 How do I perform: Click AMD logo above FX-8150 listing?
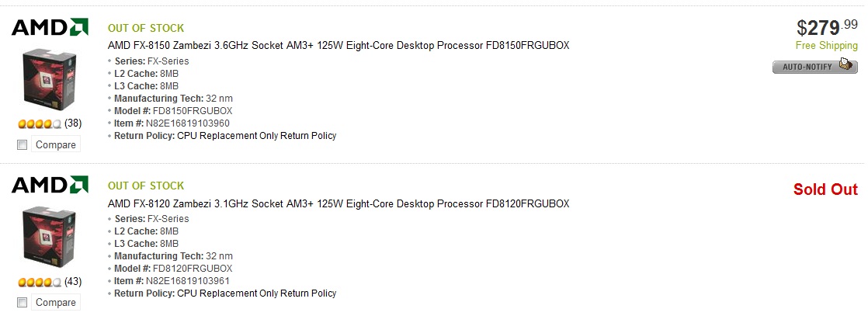50,27
